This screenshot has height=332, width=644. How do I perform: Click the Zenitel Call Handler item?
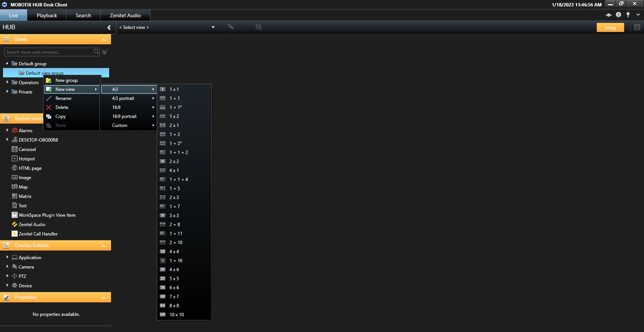38,234
